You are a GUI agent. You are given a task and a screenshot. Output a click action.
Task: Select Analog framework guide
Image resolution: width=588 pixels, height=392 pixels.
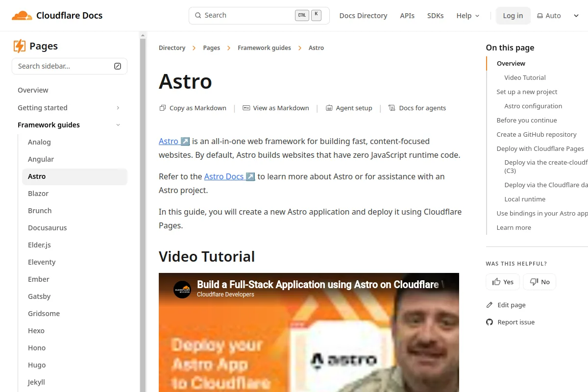(x=74, y=142)
